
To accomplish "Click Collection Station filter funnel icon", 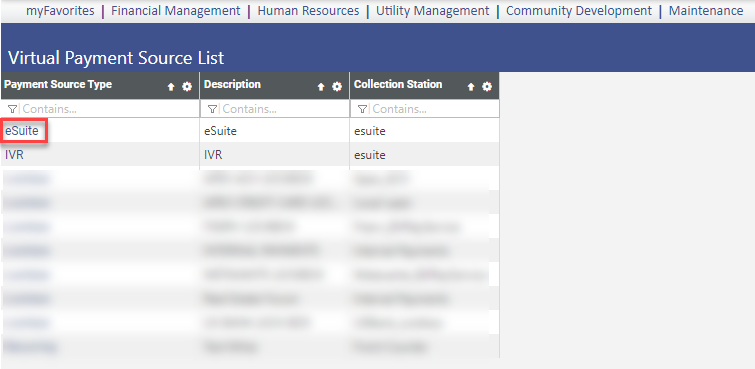I will pyautogui.click(x=362, y=109).
